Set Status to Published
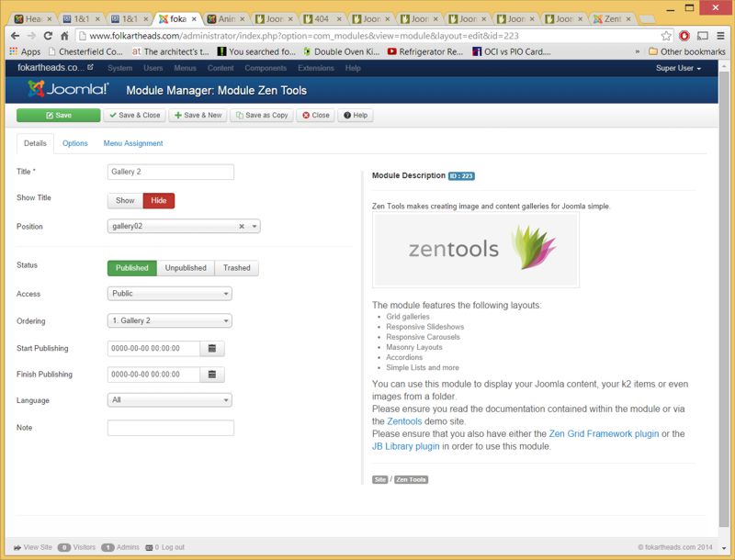The width and height of the screenshot is (735, 560). coord(131,268)
